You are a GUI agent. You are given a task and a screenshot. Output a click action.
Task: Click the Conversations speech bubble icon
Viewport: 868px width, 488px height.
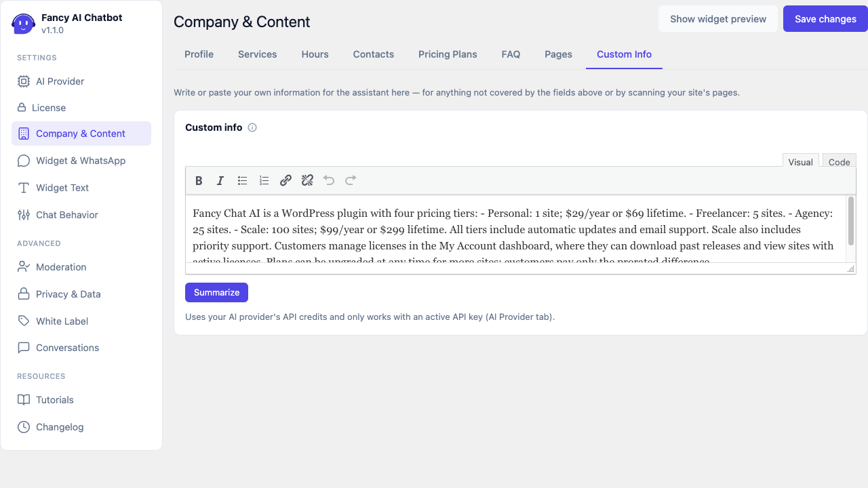point(24,348)
